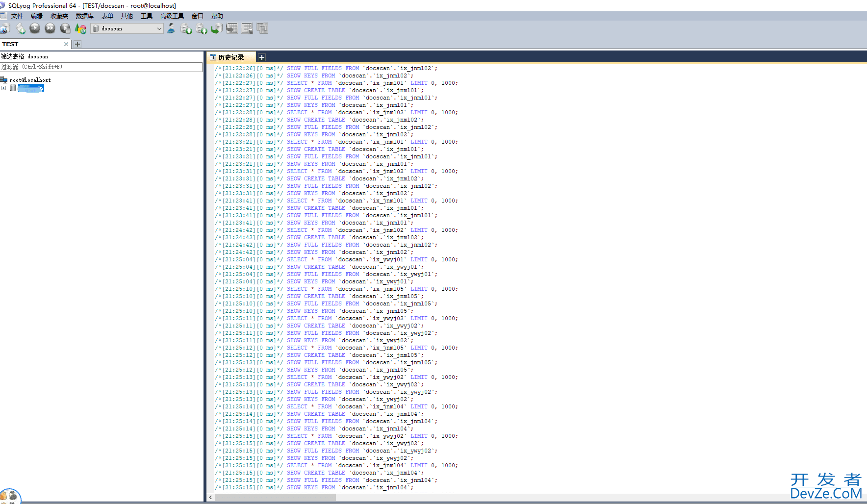Open the 高级工具 menu
Image resolution: width=867 pixels, height=504 pixels.
coord(172,16)
